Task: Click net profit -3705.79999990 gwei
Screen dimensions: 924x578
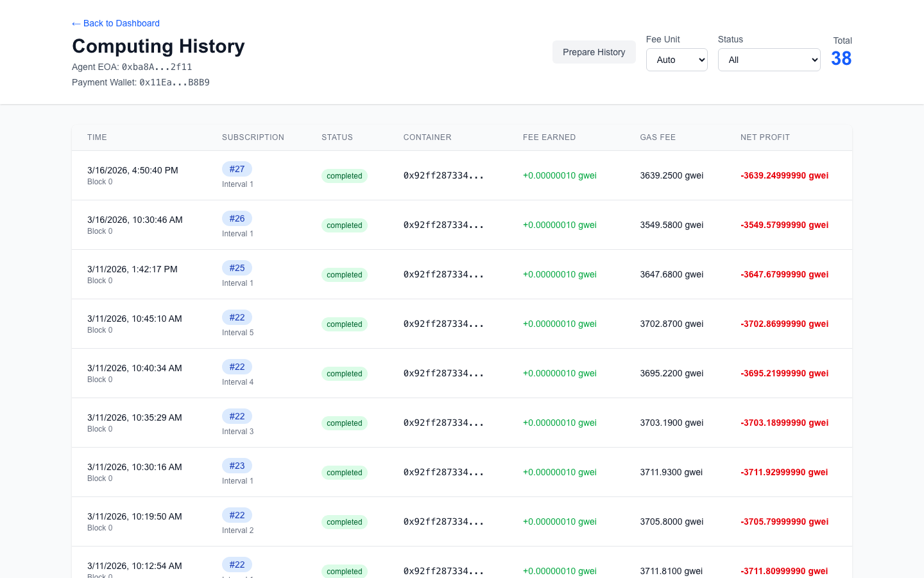Action: (x=784, y=521)
